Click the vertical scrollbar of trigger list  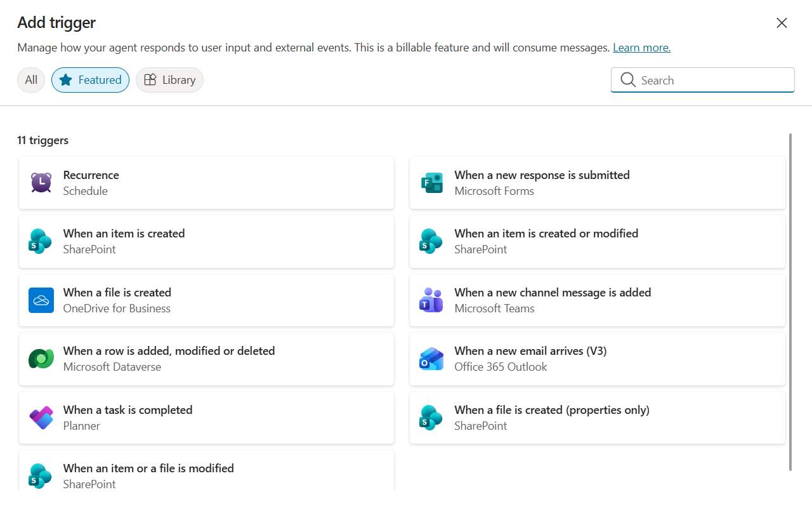pyautogui.click(x=790, y=302)
